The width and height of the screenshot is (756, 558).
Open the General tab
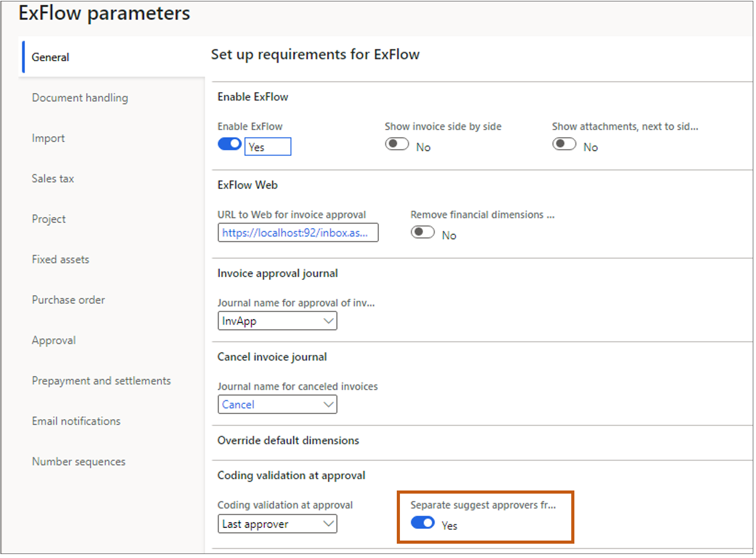tap(112, 57)
